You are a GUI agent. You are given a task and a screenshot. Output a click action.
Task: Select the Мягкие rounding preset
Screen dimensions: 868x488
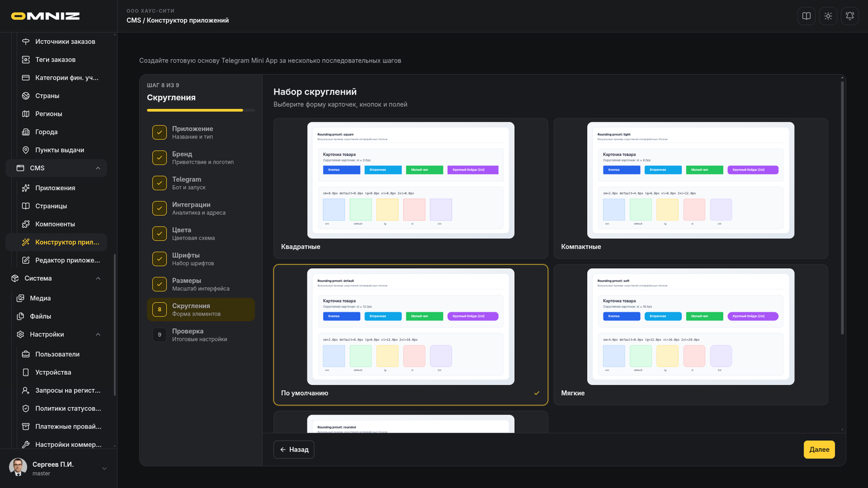691,335
